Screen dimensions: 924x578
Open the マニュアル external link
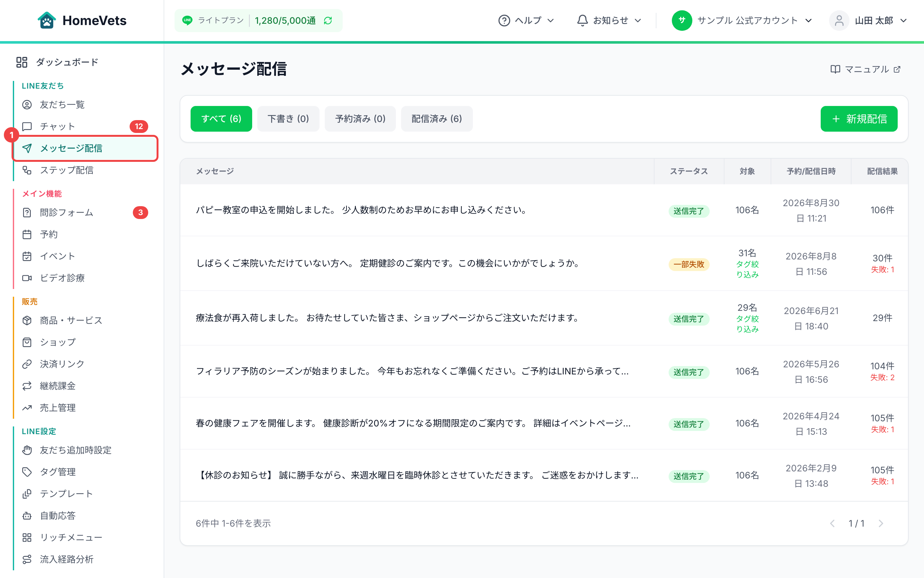click(x=866, y=69)
